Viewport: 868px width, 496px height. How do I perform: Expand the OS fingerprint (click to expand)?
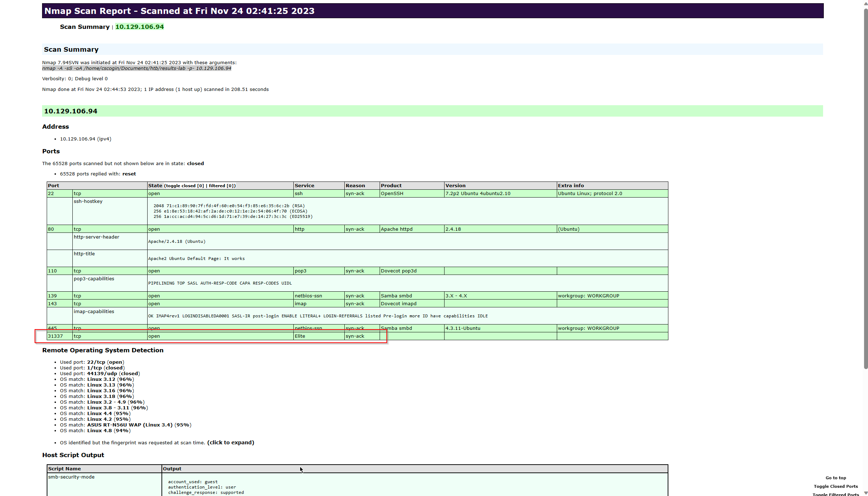[230, 443]
